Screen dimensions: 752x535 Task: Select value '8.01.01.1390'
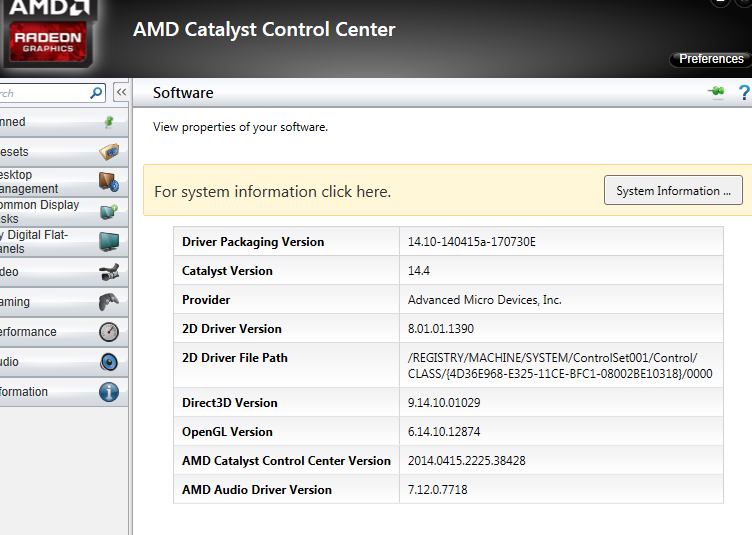[441, 328]
